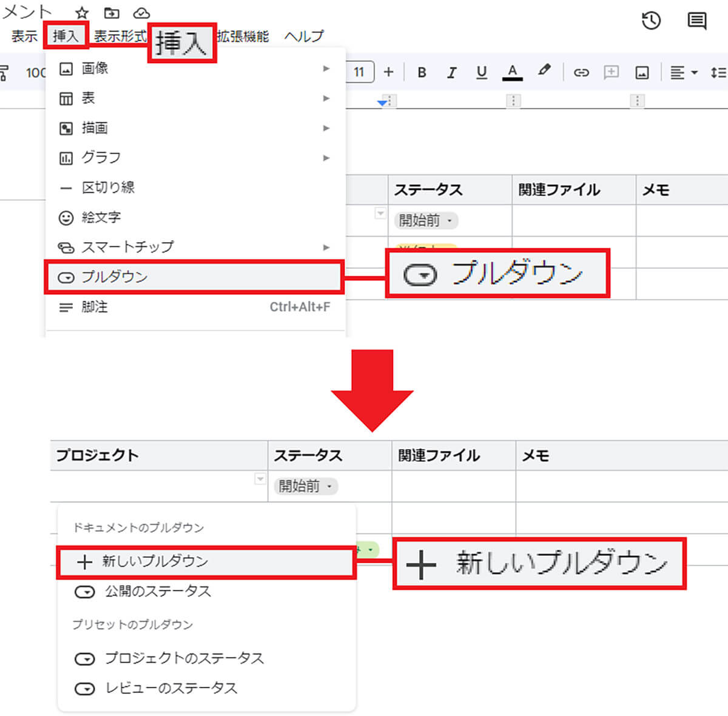The image size is (728, 716).
Task: Select グラフ in the insert menu
Action: click(x=195, y=158)
